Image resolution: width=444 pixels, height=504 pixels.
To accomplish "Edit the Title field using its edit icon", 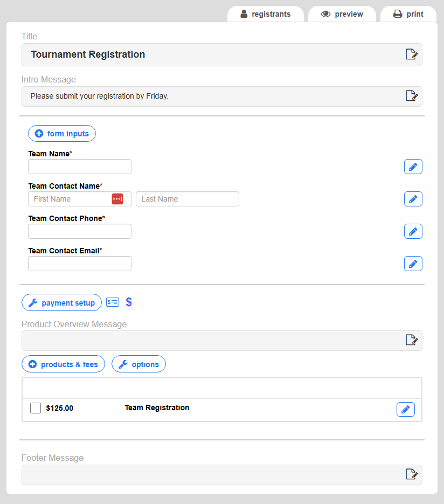I will tap(411, 54).
